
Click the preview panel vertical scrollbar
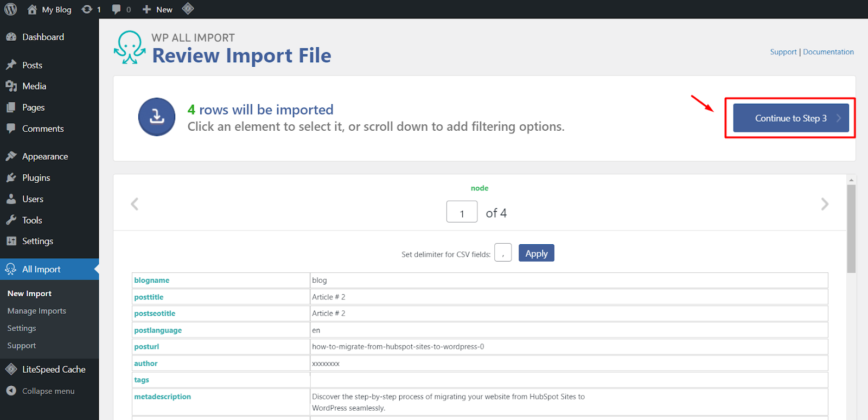pyautogui.click(x=851, y=228)
